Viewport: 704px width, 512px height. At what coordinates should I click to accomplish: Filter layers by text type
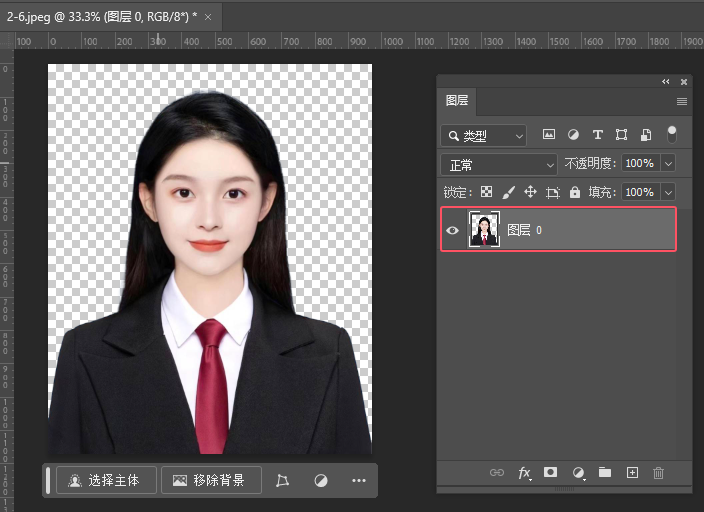tap(598, 135)
